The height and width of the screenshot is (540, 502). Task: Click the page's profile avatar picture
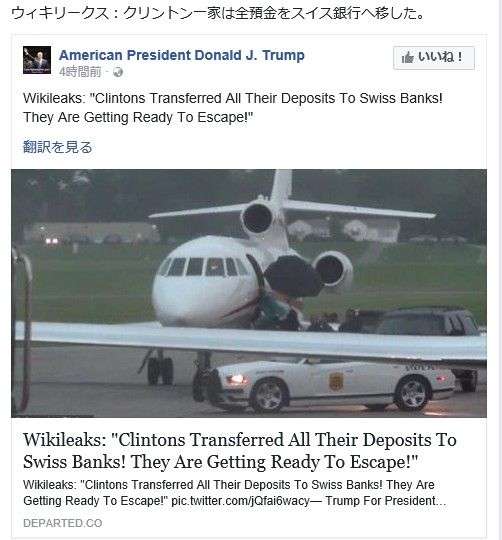(37, 60)
